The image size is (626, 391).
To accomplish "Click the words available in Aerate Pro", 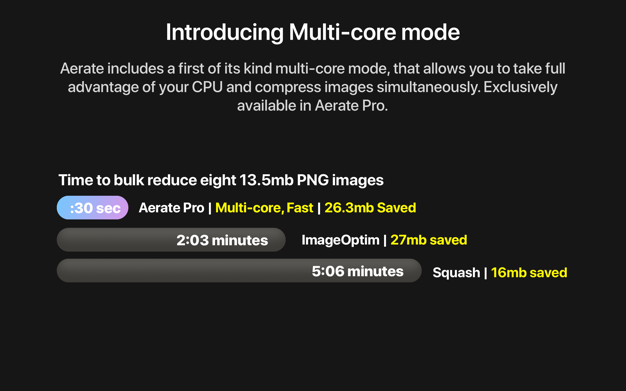I will pos(312,106).
